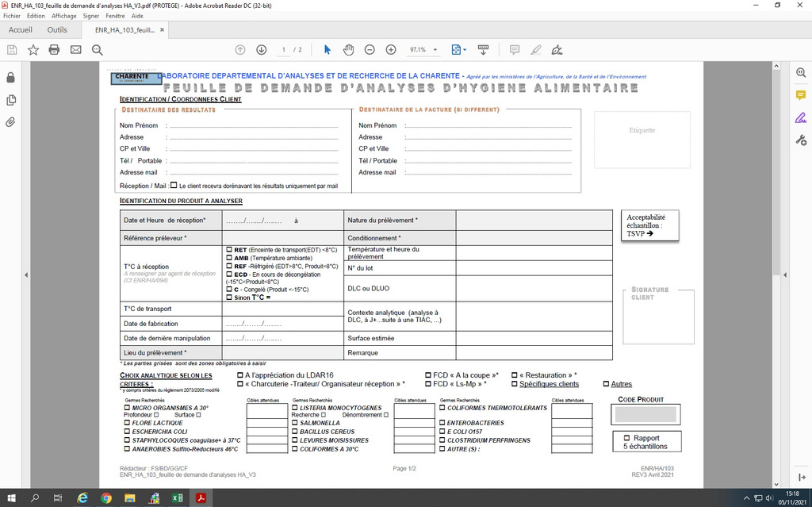The width and height of the screenshot is (812, 507).
Task: Open the attachments paperclip panel
Action: pos(10,122)
